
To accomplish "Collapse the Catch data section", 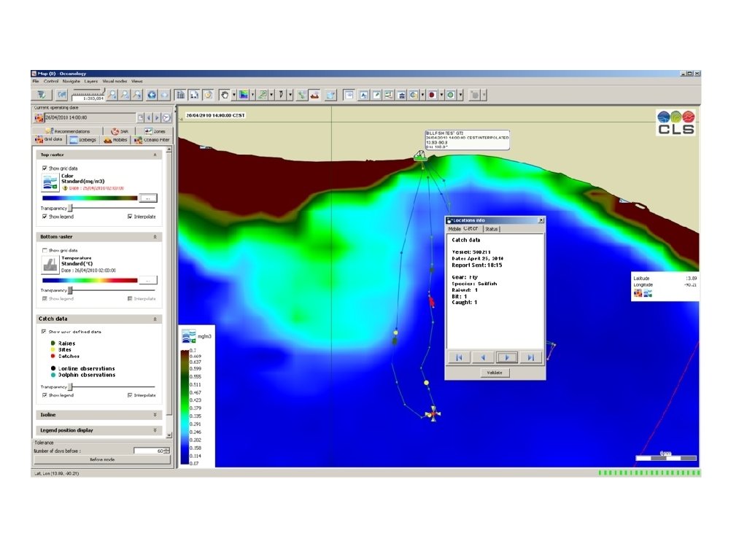I will tap(155, 319).
